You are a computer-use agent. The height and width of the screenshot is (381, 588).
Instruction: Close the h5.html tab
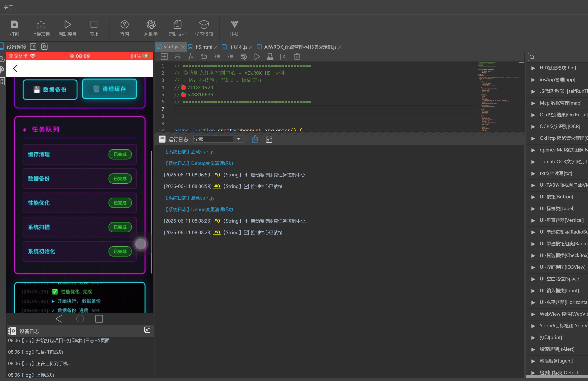tap(216, 47)
